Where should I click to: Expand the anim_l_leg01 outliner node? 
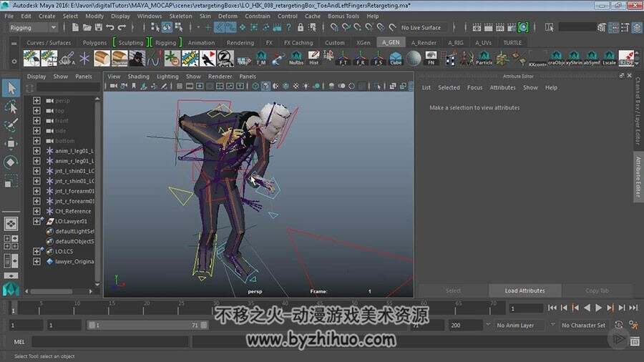[36, 151]
